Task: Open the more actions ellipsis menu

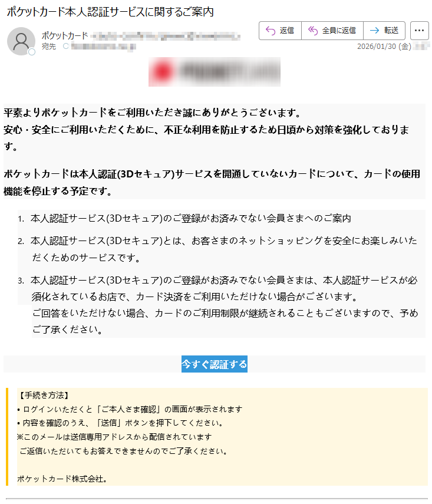Action: coord(419,31)
